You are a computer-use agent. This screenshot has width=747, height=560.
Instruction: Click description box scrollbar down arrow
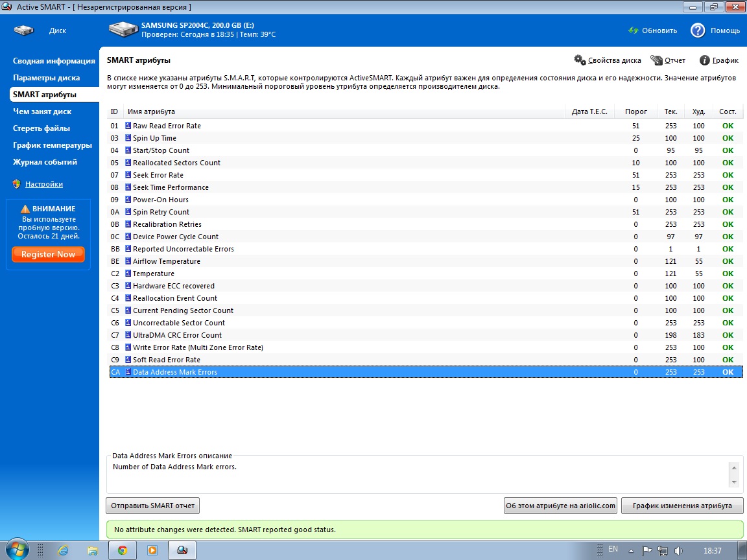(734, 482)
